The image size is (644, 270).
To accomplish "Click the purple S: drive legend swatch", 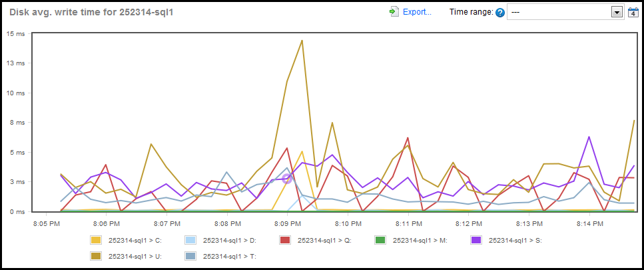I will pos(476,240).
